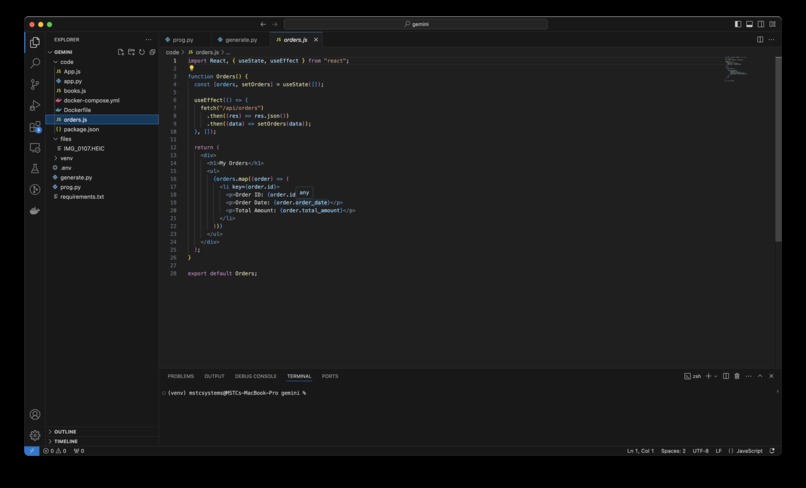Open the new terminal profile dropdown
806x488 pixels.
pos(716,376)
